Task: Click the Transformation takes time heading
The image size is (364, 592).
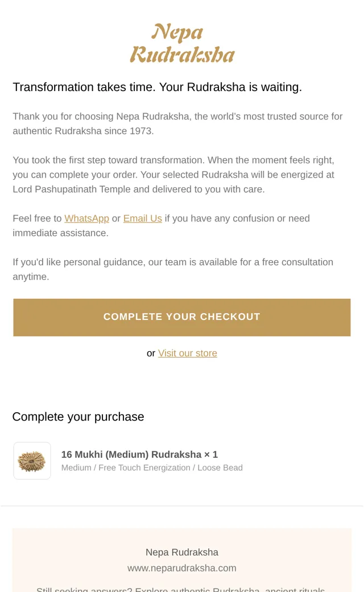Action: [x=158, y=87]
